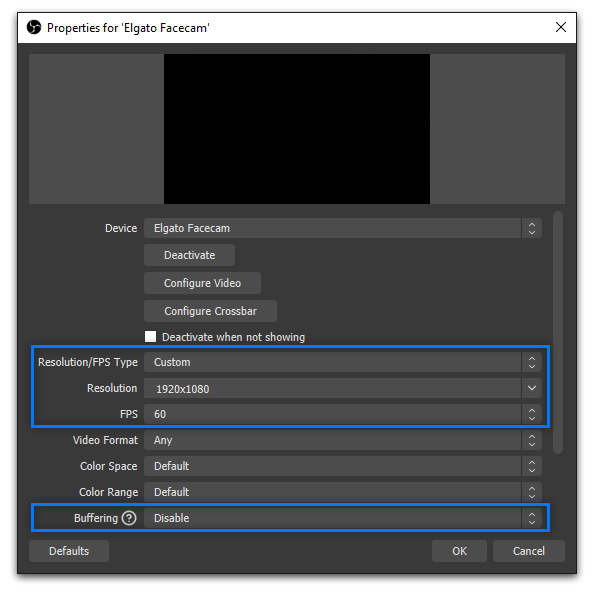This screenshot has height=597, width=595.
Task: Open the Video Format dropdown arrows
Action: [x=532, y=441]
